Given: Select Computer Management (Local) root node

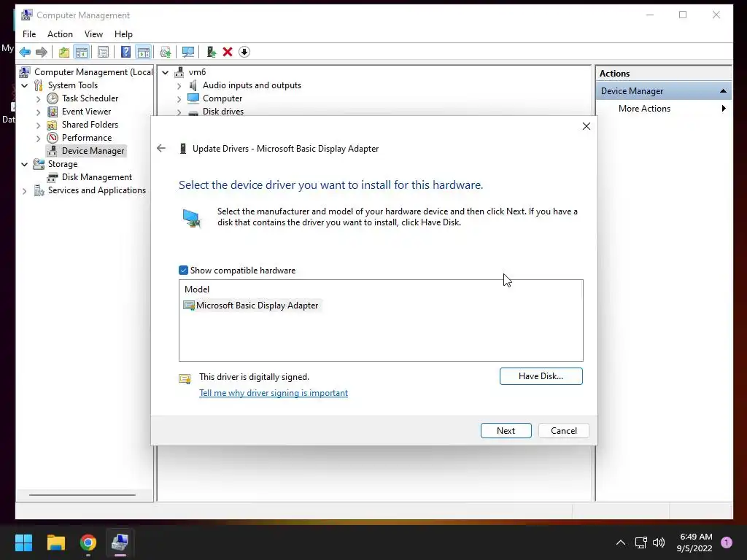Looking at the screenshot, I should (x=93, y=72).
